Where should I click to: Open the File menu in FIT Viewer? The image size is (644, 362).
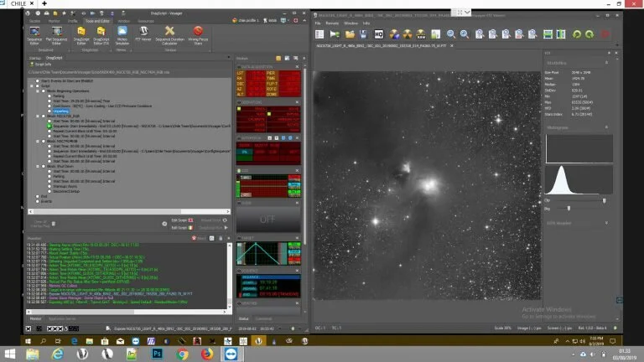pyautogui.click(x=318, y=23)
